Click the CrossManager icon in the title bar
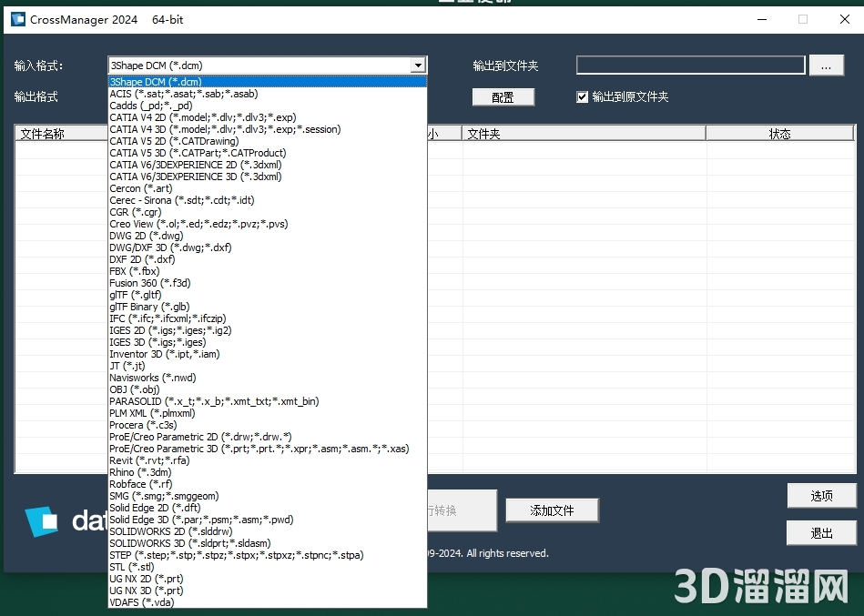The image size is (864, 616). pos(16,18)
